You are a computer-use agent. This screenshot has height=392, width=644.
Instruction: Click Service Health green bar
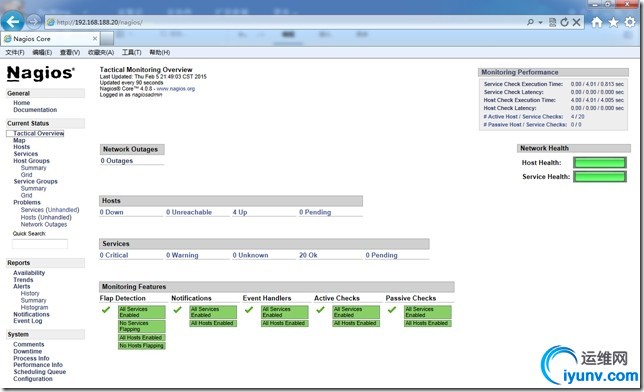click(x=600, y=177)
